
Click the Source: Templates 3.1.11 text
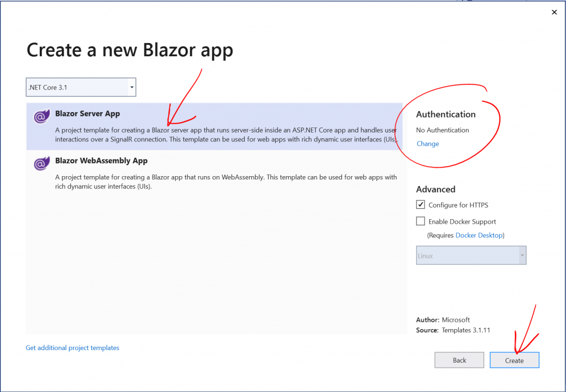click(x=453, y=330)
